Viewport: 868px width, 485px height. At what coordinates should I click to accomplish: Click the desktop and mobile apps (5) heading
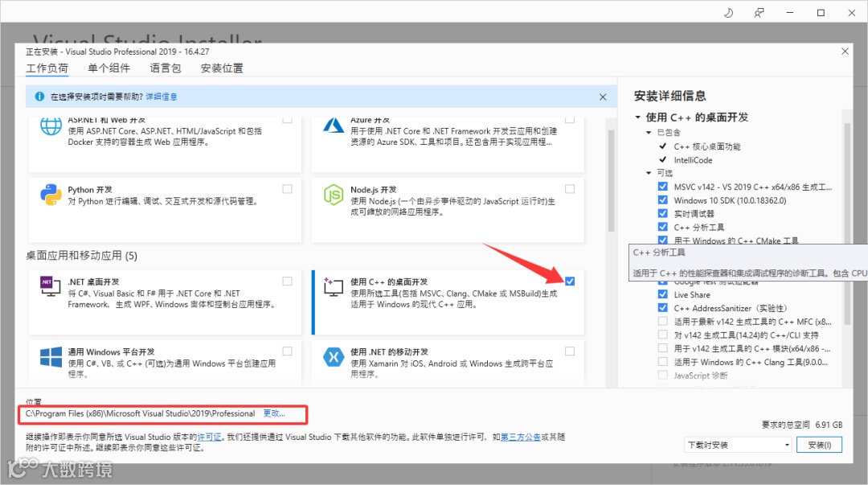tap(81, 256)
